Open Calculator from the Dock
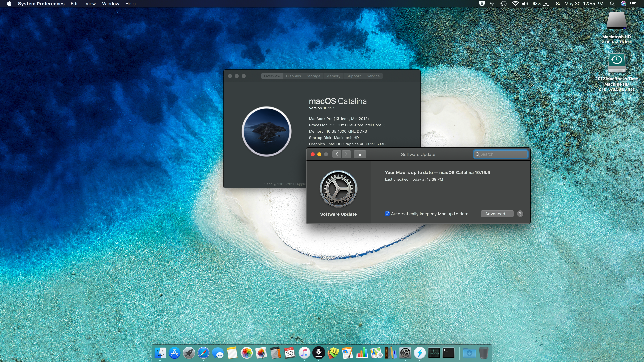This screenshot has height=362, width=644. coord(275,353)
